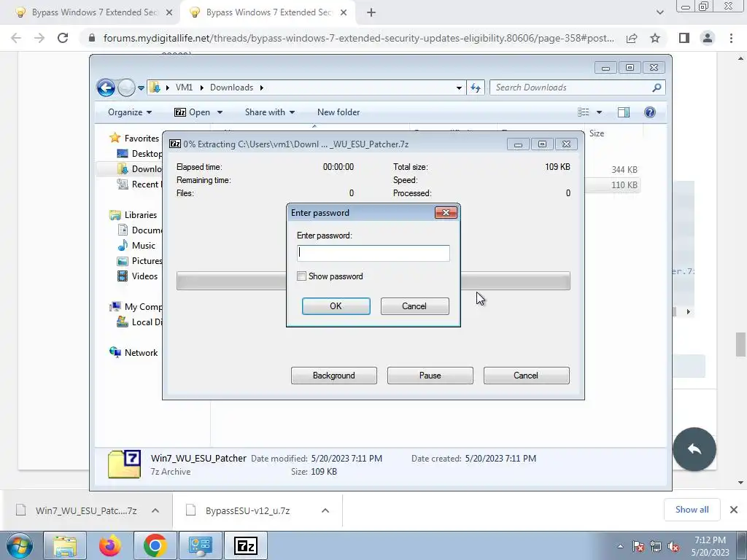Refresh the Downloads folder view
The height and width of the screenshot is (560, 747).
[476, 87]
